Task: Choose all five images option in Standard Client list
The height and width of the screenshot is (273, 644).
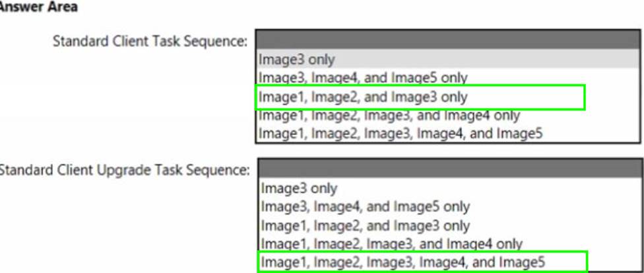Action: click(x=401, y=134)
